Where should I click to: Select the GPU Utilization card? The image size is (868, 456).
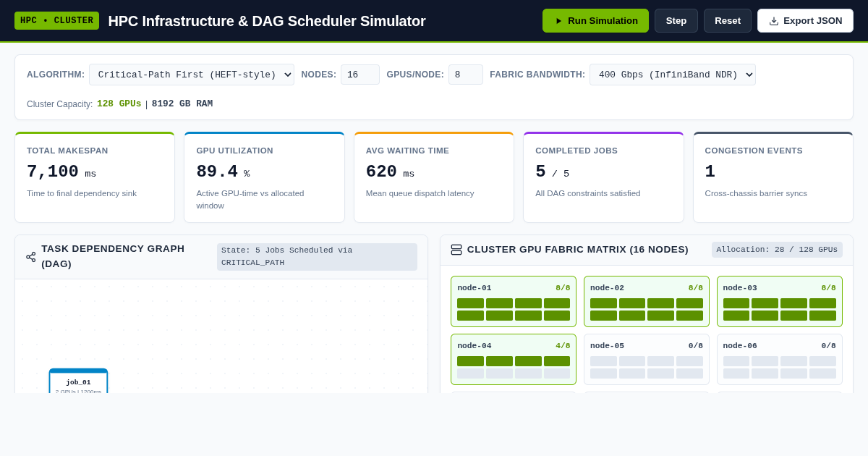pos(264,177)
